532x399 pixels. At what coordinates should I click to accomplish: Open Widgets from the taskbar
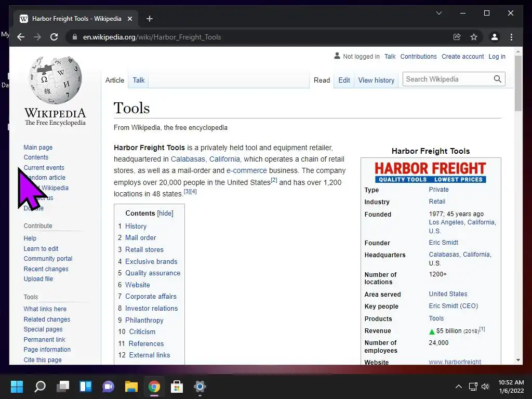point(86,387)
